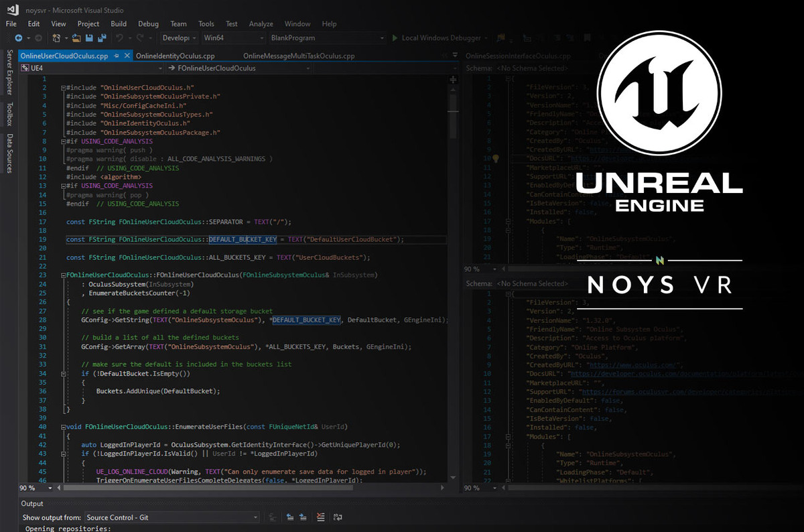Open the Toolbox side tab

(x=9, y=114)
